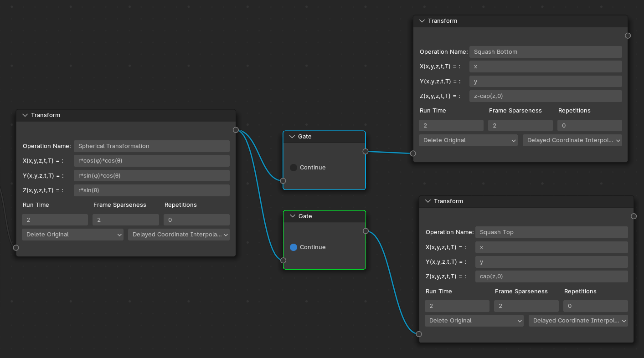
Task: Collapse the Squash Top Transform node
Action: point(428,201)
